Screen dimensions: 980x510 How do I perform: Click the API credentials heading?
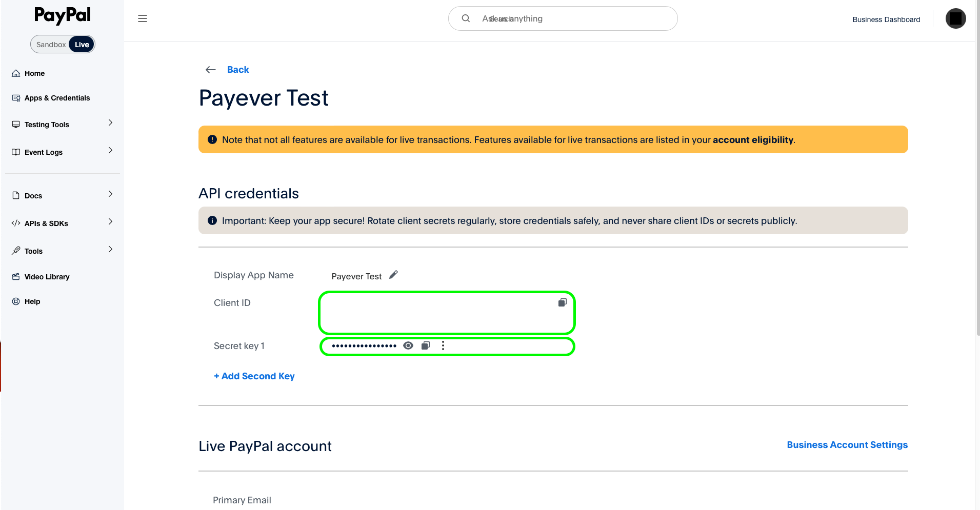click(248, 193)
